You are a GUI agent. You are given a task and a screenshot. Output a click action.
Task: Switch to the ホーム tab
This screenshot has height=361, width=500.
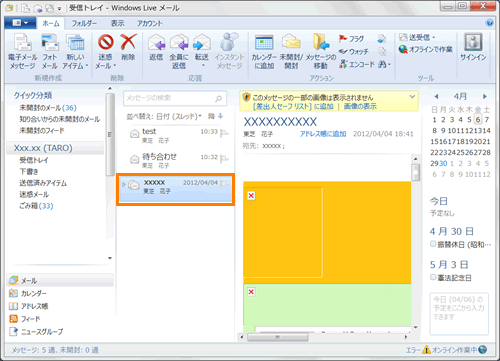coord(51,23)
